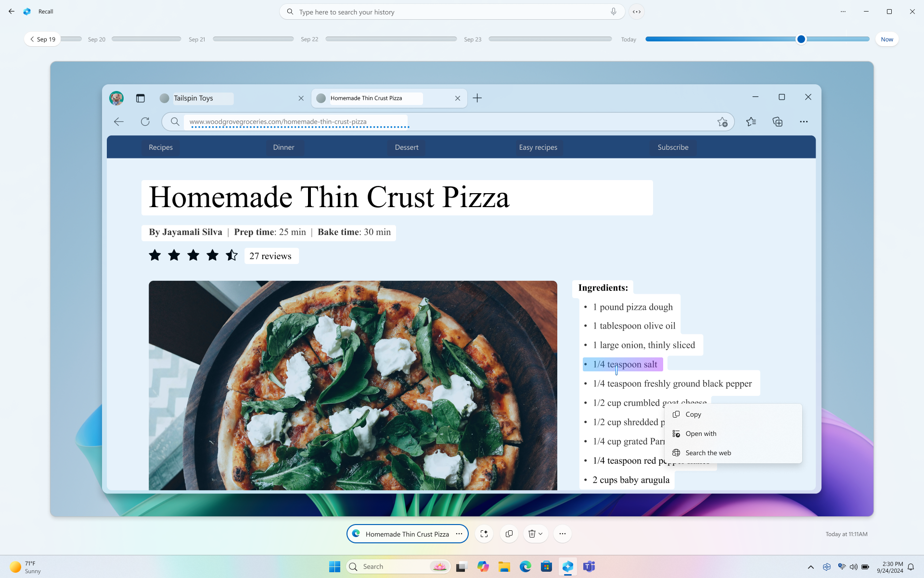Click the 'Easy recipes' navigation link
924x578 pixels.
(x=538, y=147)
